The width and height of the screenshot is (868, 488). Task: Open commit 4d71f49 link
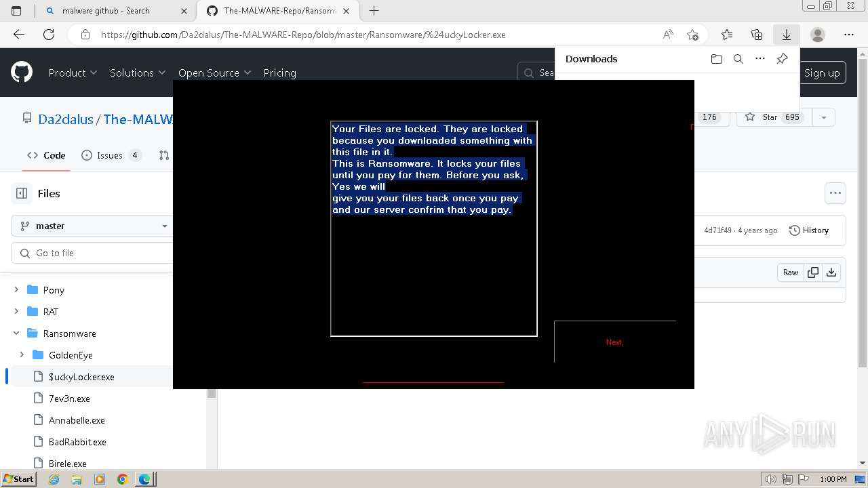click(717, 230)
